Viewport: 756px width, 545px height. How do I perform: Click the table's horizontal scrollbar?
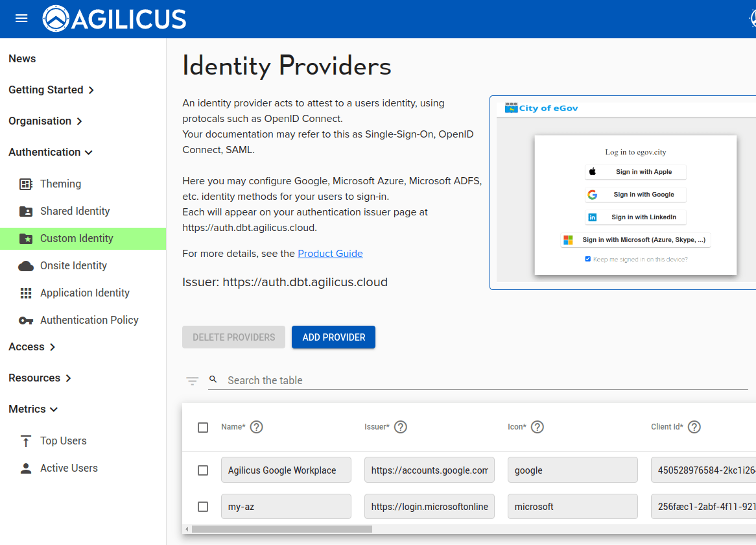click(281, 529)
